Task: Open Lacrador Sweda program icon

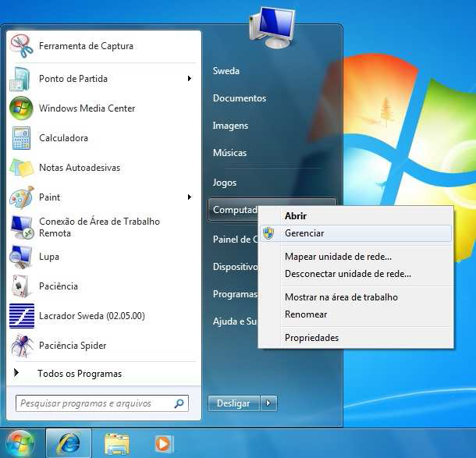Action: coord(21,316)
